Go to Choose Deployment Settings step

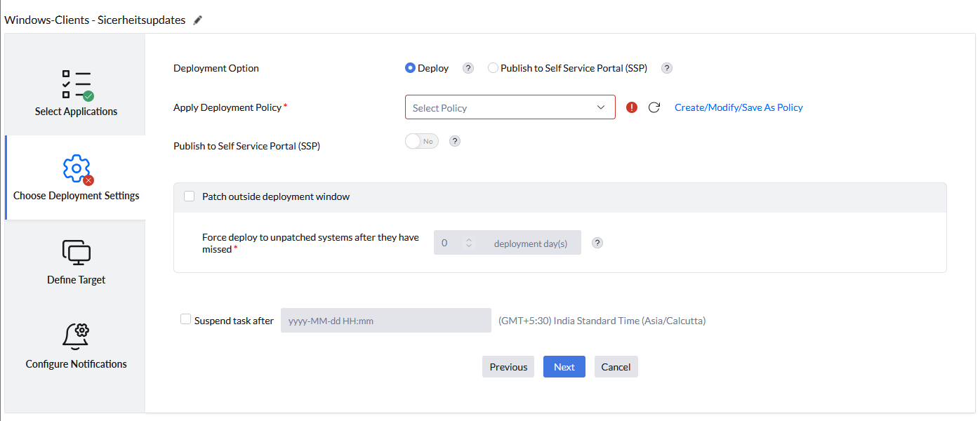coord(76,178)
